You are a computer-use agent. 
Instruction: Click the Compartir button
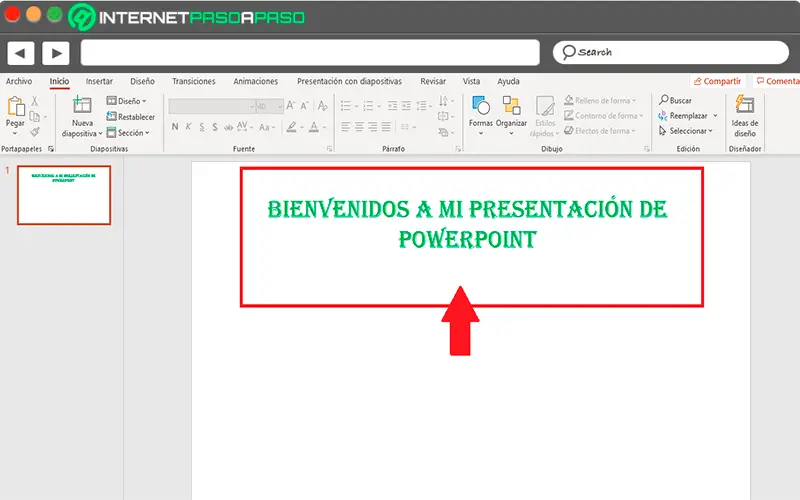click(x=717, y=82)
